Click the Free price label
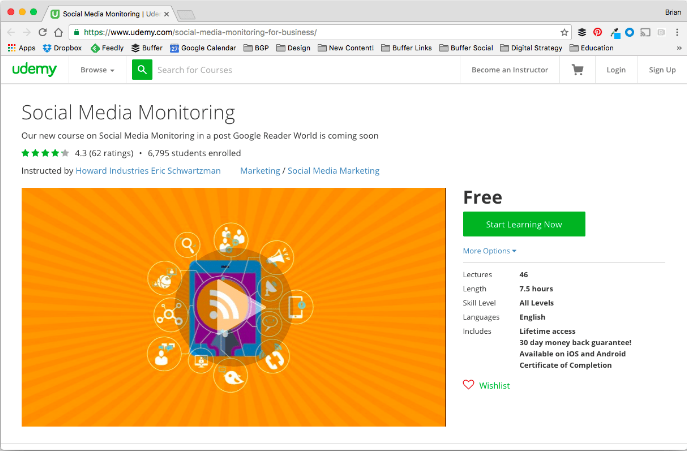Image resolution: width=687 pixels, height=451 pixels. tap(482, 197)
